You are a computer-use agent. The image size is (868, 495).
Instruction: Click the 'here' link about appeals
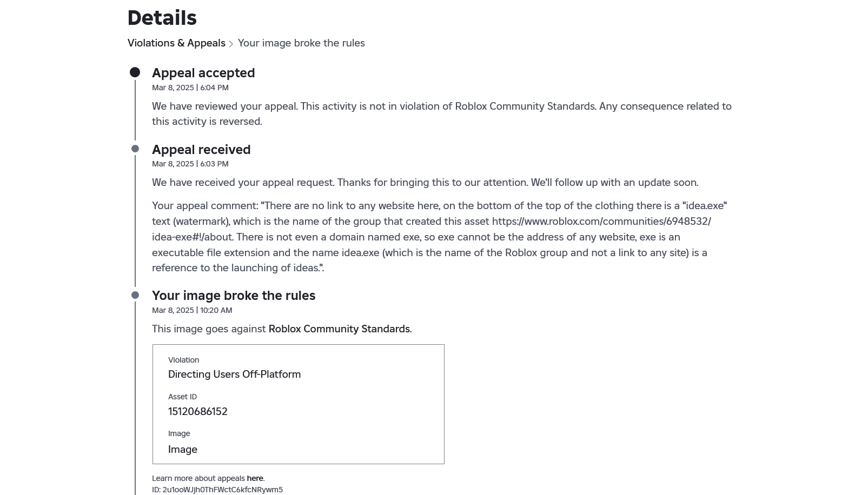(x=255, y=478)
